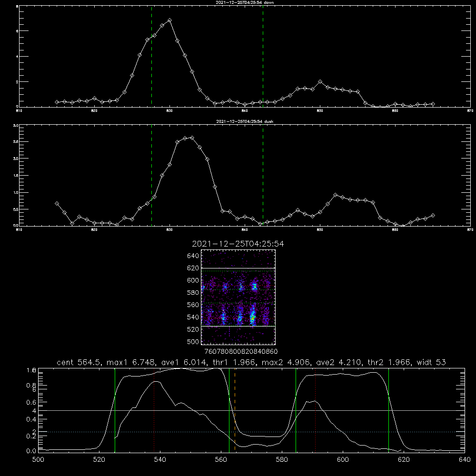Viewport: 476px width, 476px height.
Task: Click the bottom plot x-axis label 580
Action: click(282, 460)
